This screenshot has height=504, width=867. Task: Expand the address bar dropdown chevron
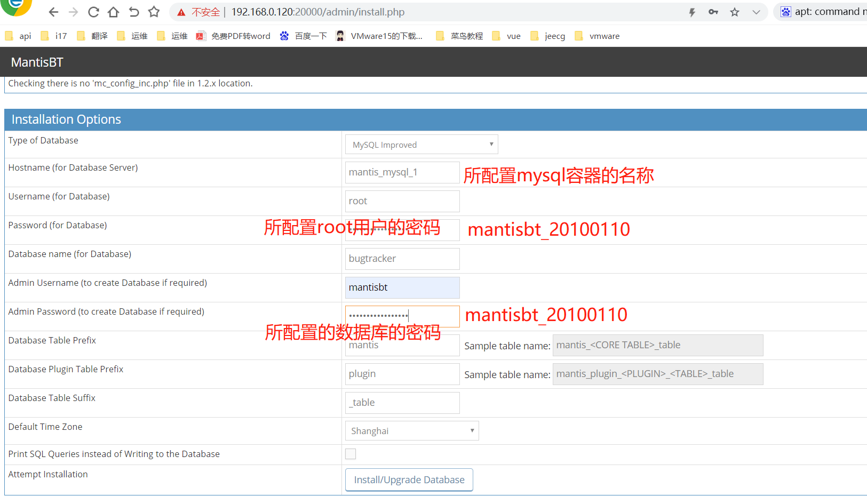click(756, 12)
